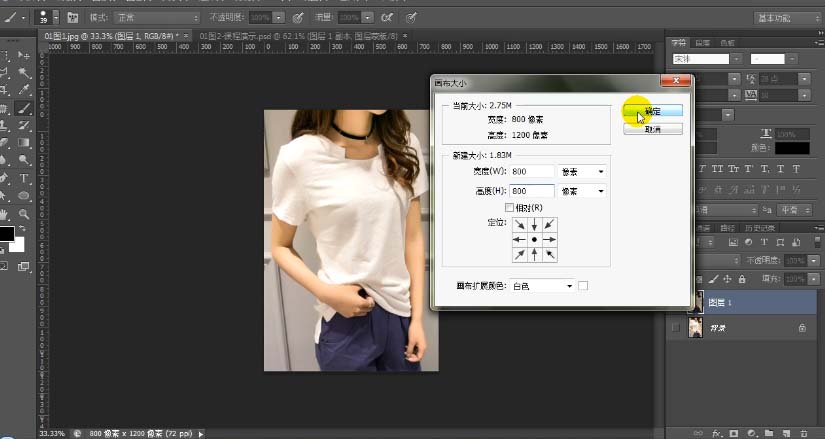The height and width of the screenshot is (439, 825).
Task: Toggle Strikethrough text style
Action: 796,169
